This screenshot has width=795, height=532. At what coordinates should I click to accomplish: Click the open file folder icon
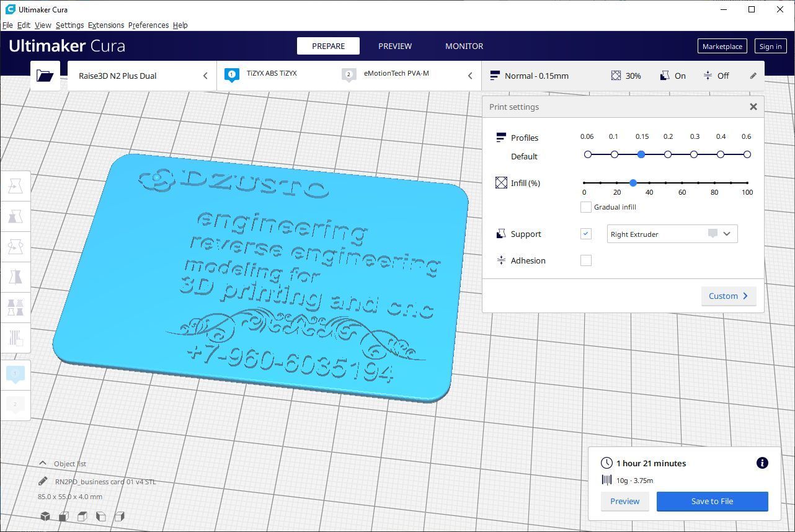click(45, 76)
